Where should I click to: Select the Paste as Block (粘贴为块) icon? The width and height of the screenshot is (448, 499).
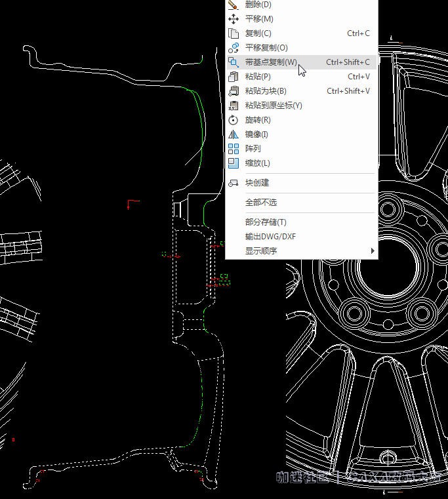point(233,91)
